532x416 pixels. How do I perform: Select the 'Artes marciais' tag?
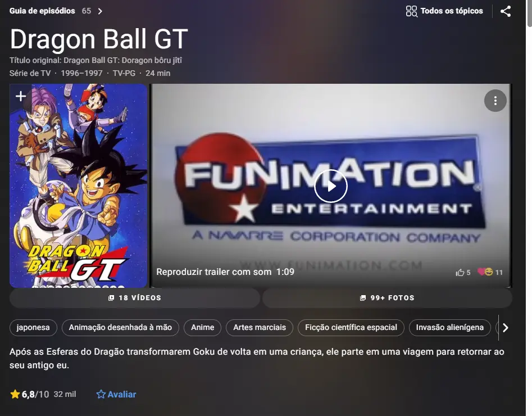259,327
